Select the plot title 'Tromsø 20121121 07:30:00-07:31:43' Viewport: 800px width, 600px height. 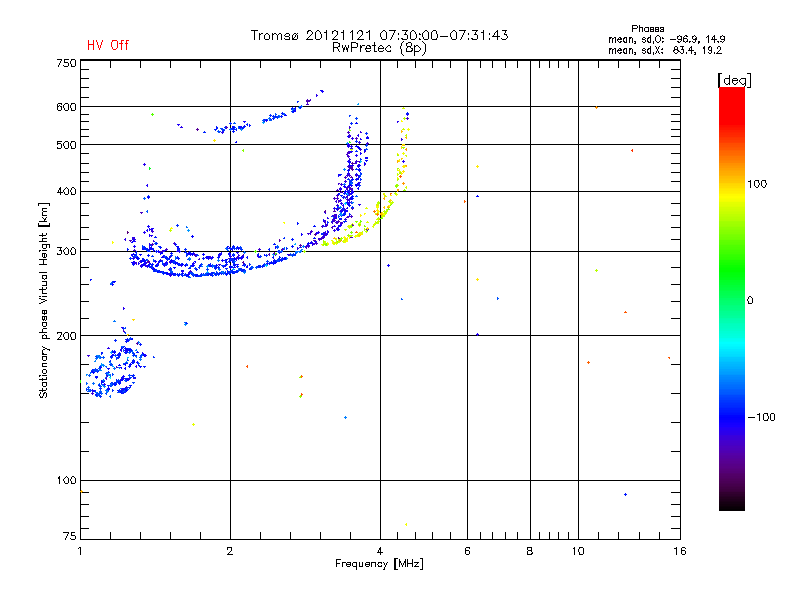click(379, 35)
